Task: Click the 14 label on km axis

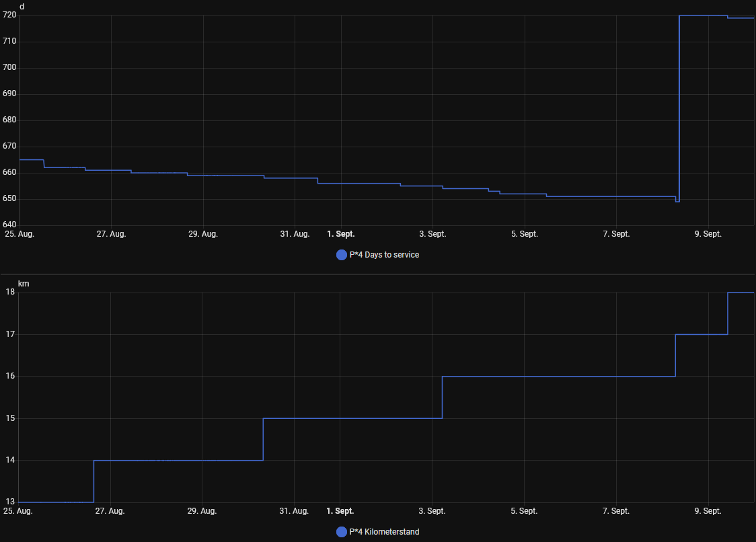Action: tap(10, 460)
